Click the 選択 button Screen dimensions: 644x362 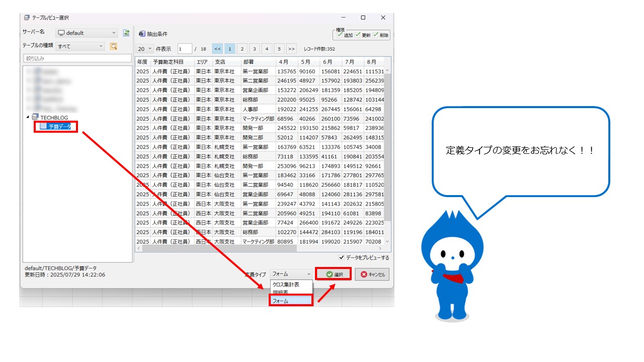(334, 275)
